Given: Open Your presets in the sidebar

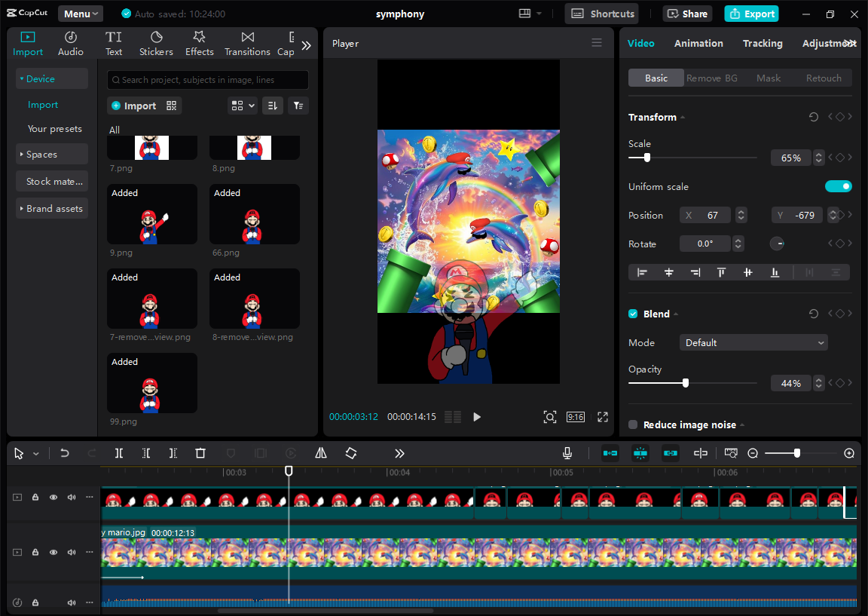Looking at the screenshot, I should (x=55, y=128).
